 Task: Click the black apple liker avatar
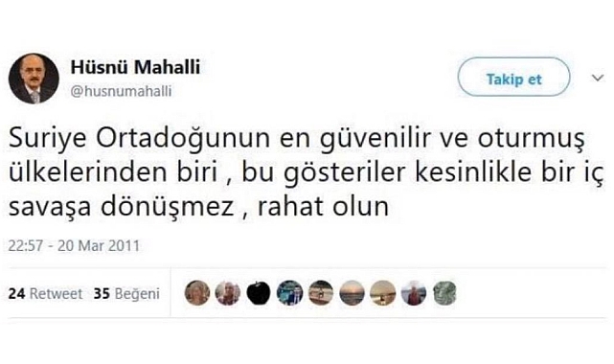tap(259, 293)
